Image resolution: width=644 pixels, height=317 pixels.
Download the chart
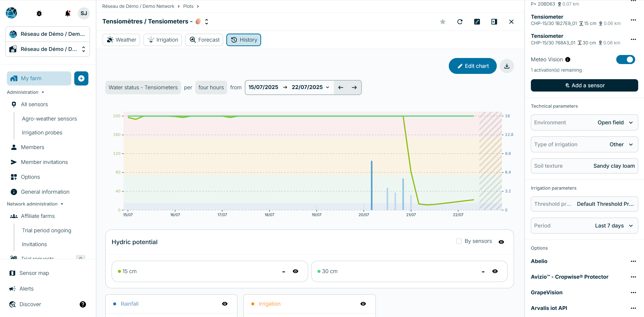(507, 66)
